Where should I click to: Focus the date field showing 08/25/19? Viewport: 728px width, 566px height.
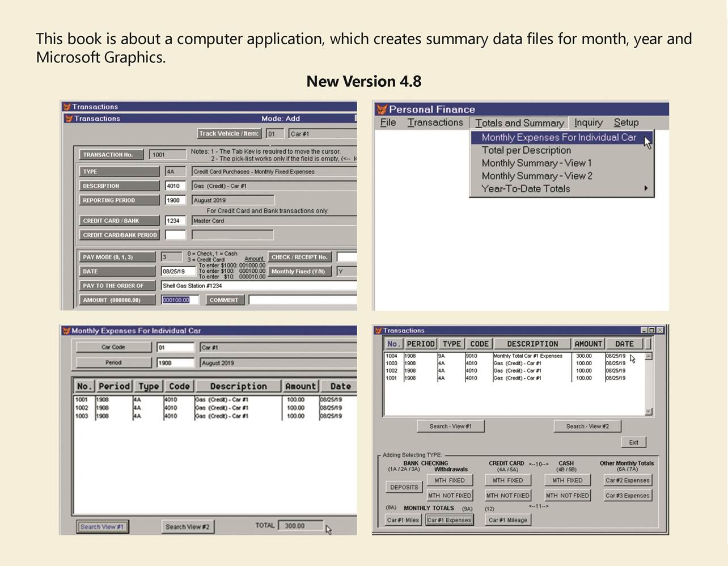(178, 272)
